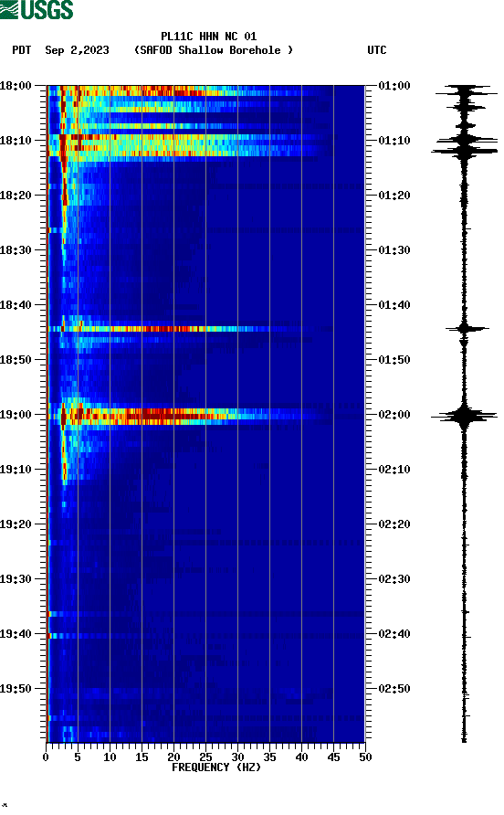
Task: Click the 20 Hz frequency tick label
Action: [173, 757]
